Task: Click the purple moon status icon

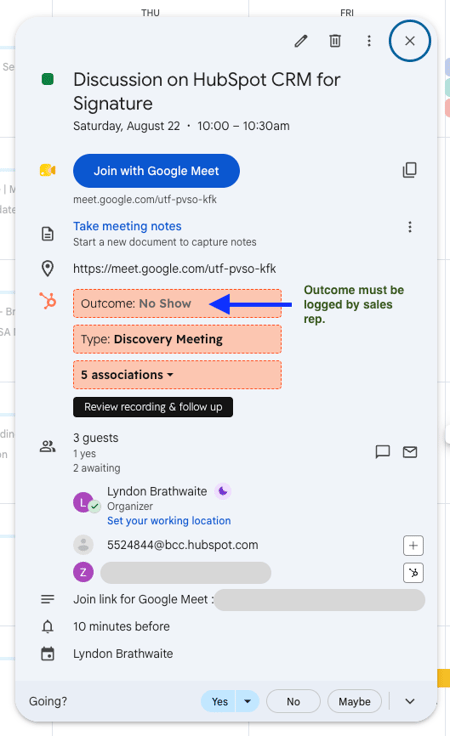Action: pyautogui.click(x=223, y=491)
